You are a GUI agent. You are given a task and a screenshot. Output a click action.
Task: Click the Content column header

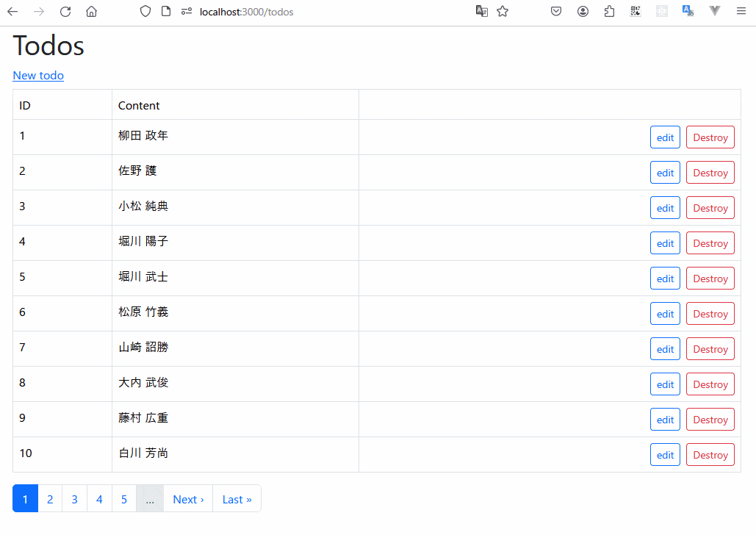tap(235, 104)
